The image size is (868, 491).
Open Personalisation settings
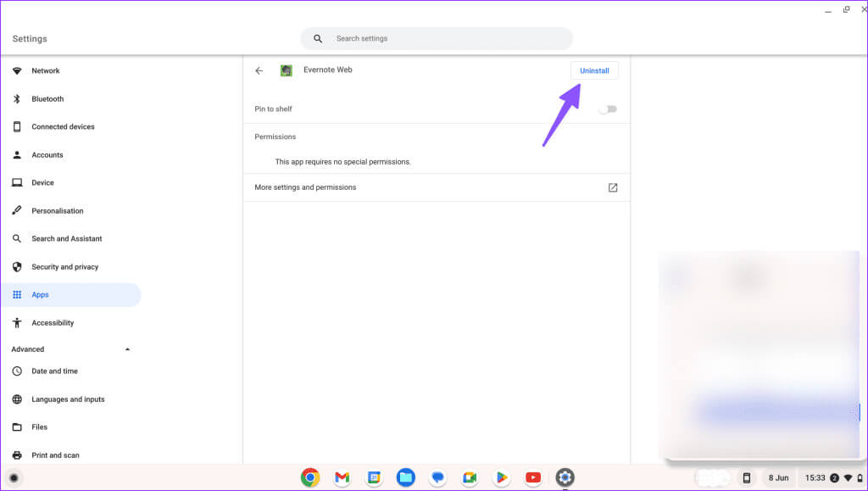point(58,211)
